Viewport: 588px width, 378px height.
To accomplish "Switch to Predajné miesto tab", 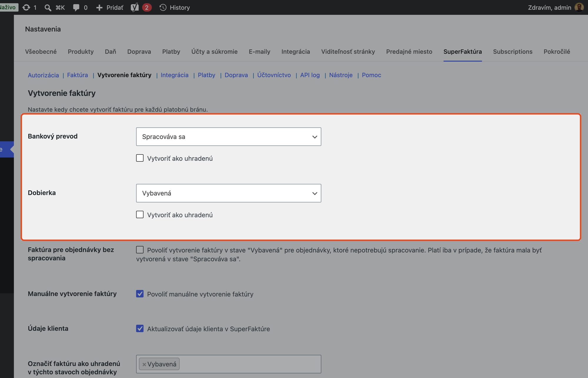I will (x=409, y=51).
